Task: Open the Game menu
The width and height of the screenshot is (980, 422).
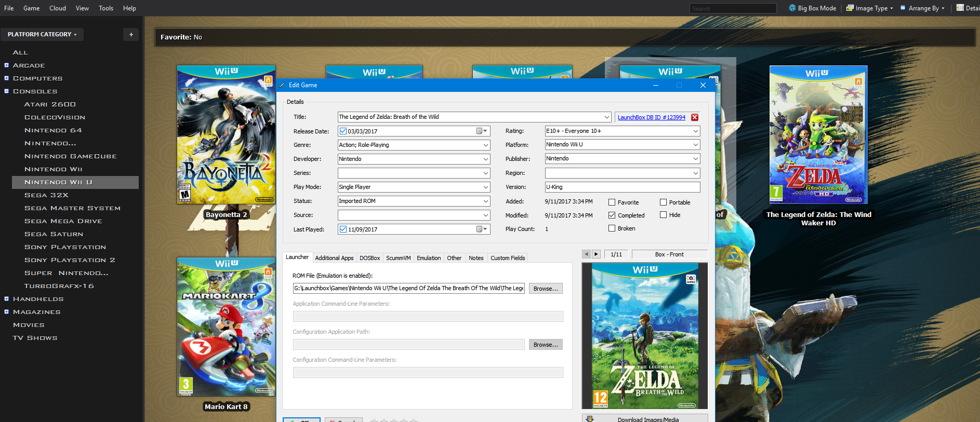Action: (31, 8)
